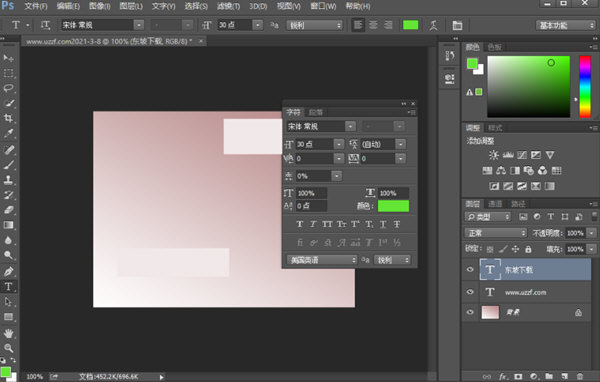Add a Levels adjustment
This screenshot has width=600, height=382.
(508, 155)
